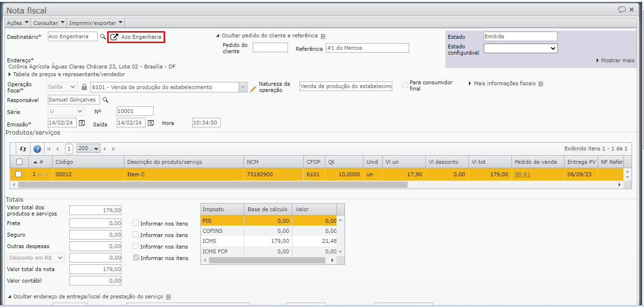Open the Ações menu
Viewport: 644px width, 307px height.
(17, 23)
